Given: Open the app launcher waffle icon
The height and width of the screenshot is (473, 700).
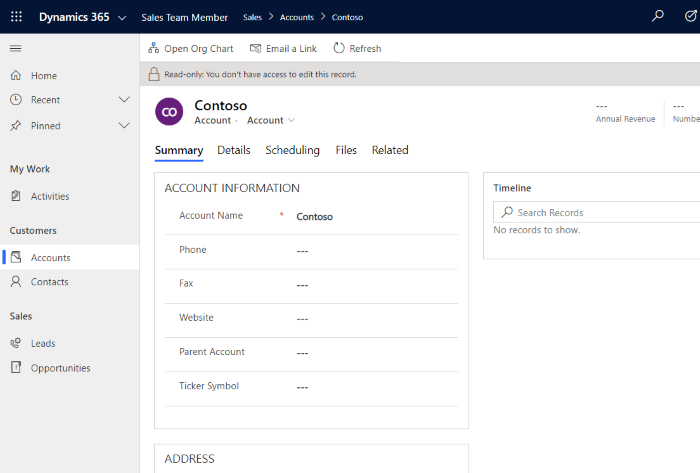Looking at the screenshot, I should (x=16, y=17).
